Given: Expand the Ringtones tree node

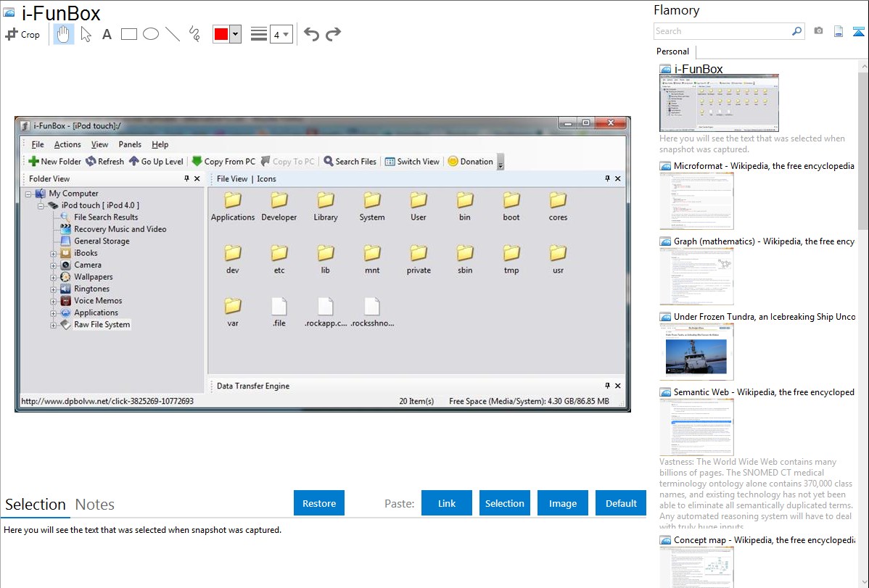Looking at the screenshot, I should coord(53,289).
